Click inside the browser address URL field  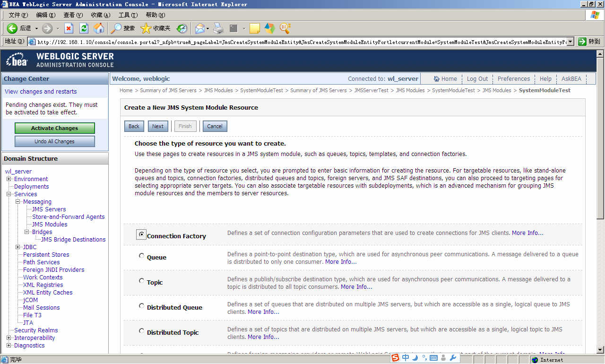302,42
